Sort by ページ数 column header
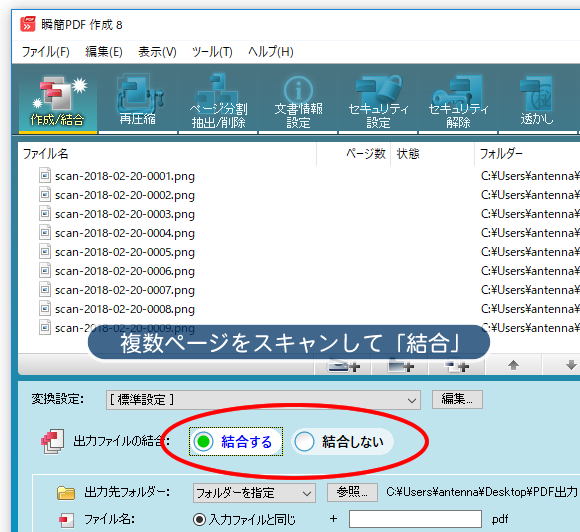580x532 pixels. 354,154
